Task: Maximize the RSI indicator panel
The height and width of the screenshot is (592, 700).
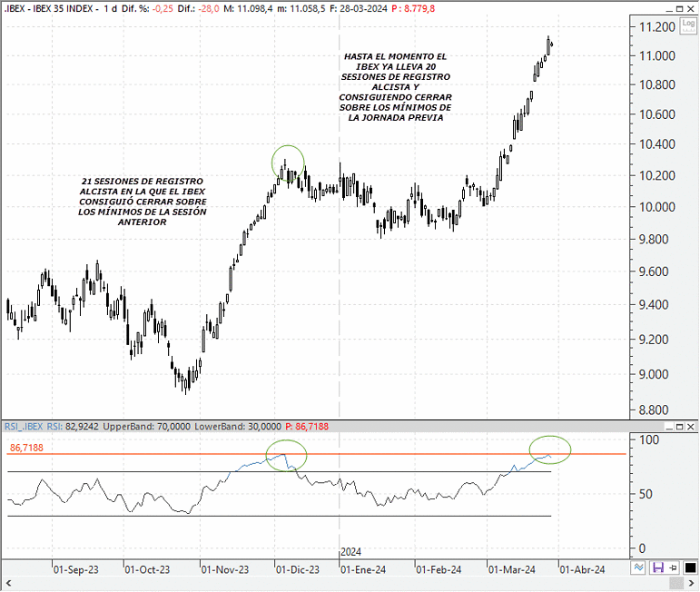Action: 679,427
